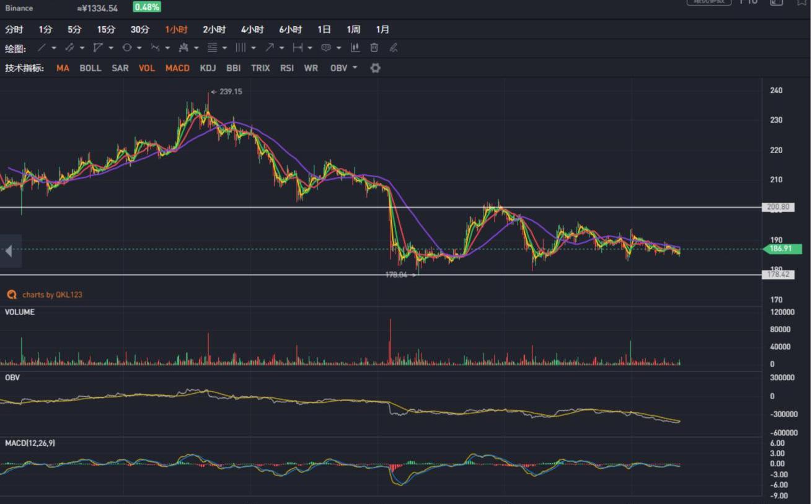
Task: Click the KDJ indicator button
Action: [x=208, y=68]
